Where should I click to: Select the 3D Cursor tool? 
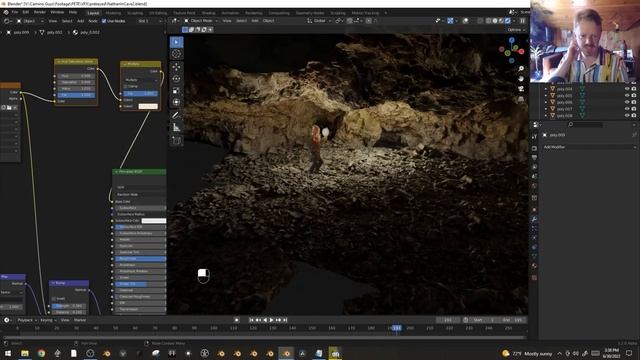(176, 54)
